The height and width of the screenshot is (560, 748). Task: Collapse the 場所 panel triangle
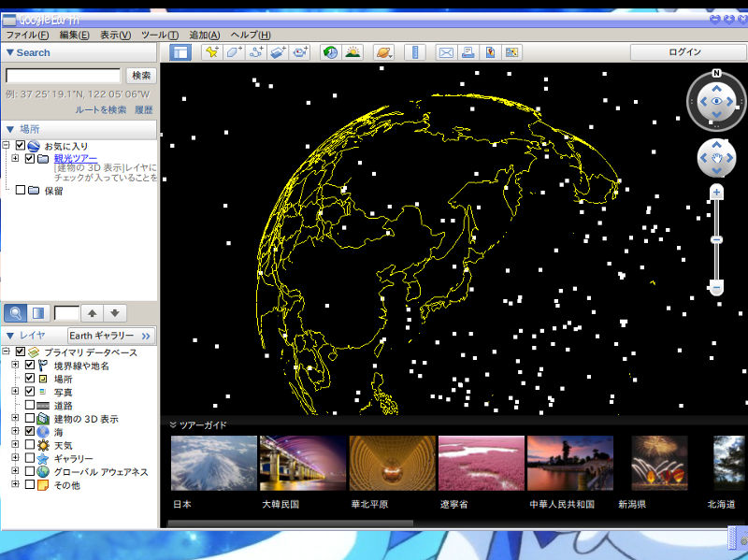click(9, 129)
